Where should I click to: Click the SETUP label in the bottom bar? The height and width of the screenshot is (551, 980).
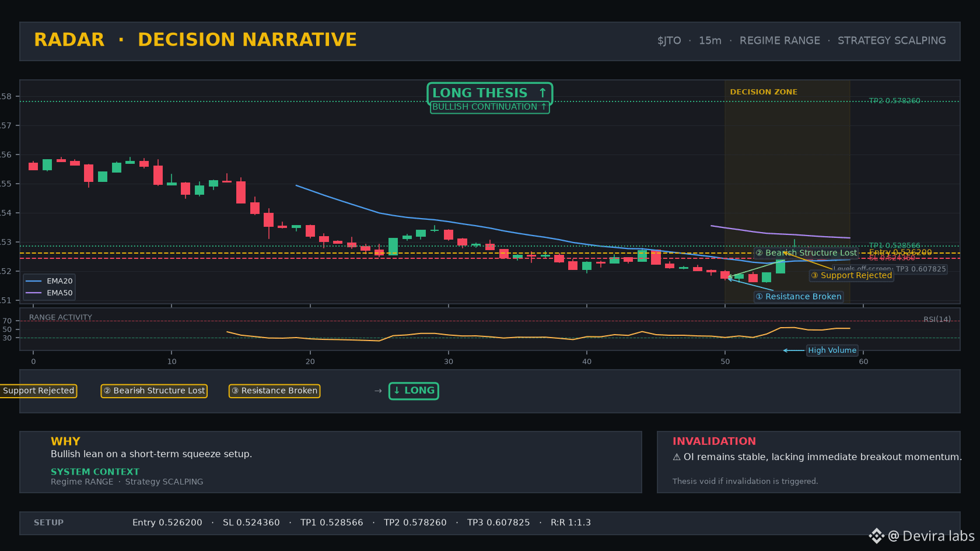tap(48, 522)
